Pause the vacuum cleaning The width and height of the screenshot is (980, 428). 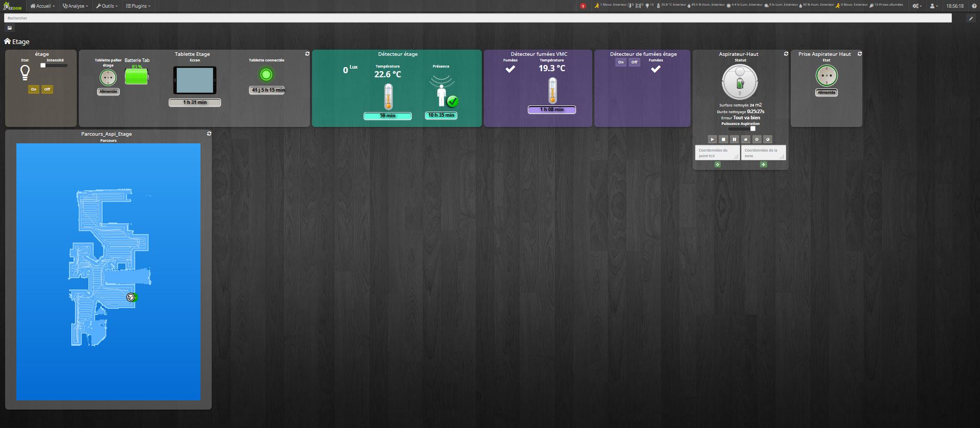(x=734, y=139)
